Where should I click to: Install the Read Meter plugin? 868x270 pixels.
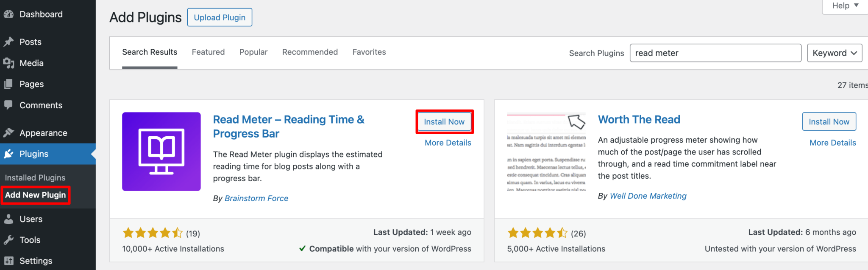tap(444, 121)
